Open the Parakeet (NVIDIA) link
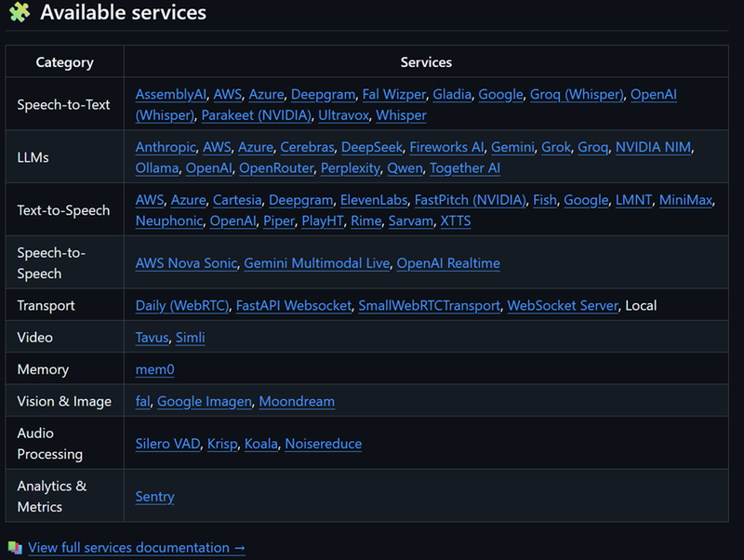Image resolution: width=744 pixels, height=560 pixels. [x=257, y=115]
